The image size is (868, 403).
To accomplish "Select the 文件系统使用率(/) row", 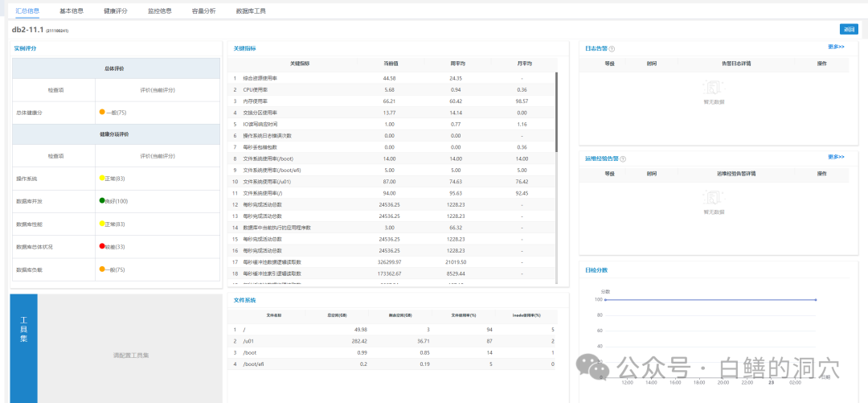I will (392, 193).
